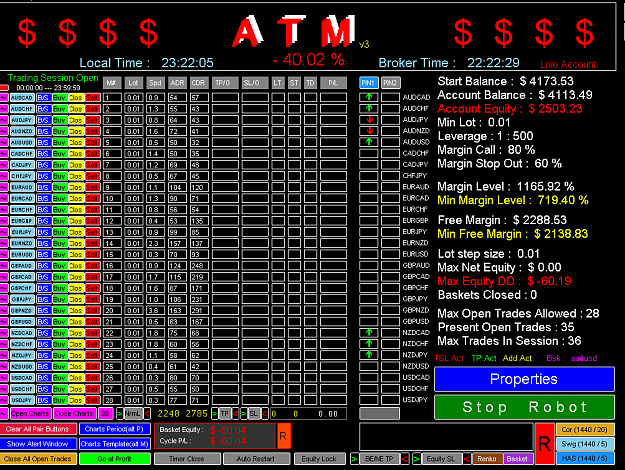
Task: Toggle the Timer Close option
Action: (x=187, y=459)
